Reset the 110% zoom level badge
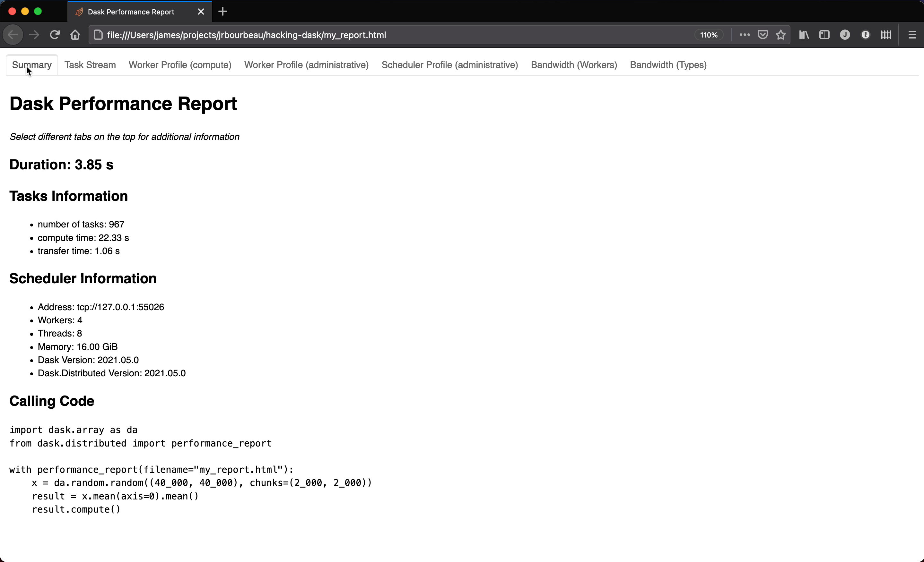The image size is (924, 562). pos(708,35)
